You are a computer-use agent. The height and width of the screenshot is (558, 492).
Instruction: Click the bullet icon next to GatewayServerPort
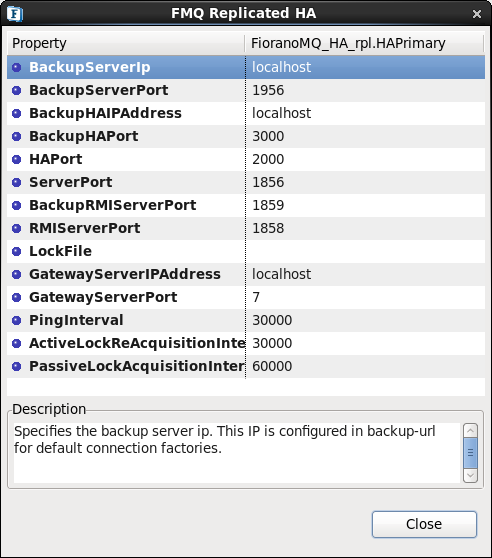coord(16,297)
